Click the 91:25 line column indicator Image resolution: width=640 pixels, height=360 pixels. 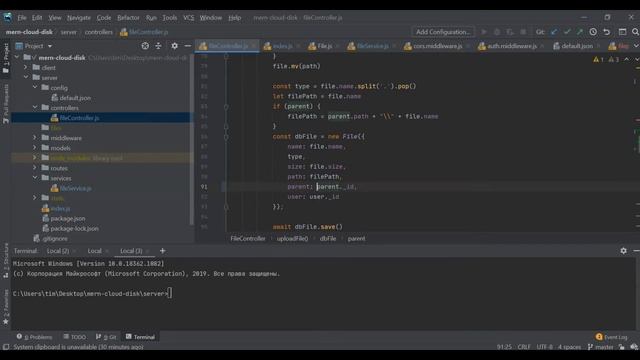click(x=504, y=347)
